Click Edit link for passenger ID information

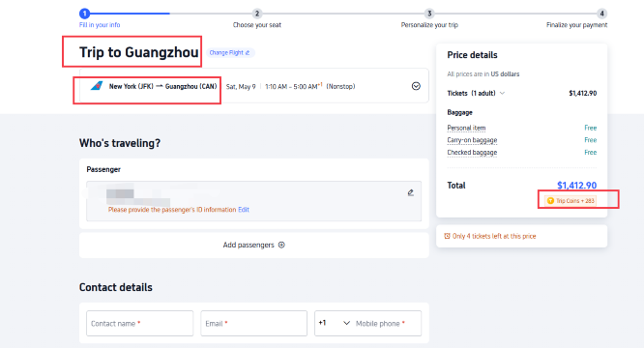[244, 210]
